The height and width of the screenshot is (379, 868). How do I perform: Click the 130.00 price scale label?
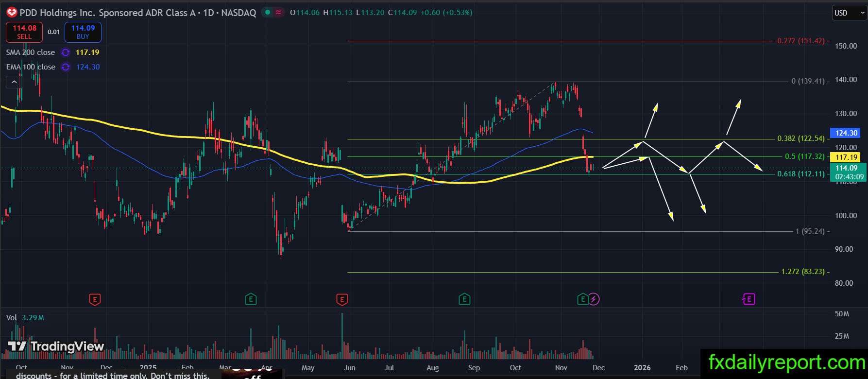(x=846, y=114)
